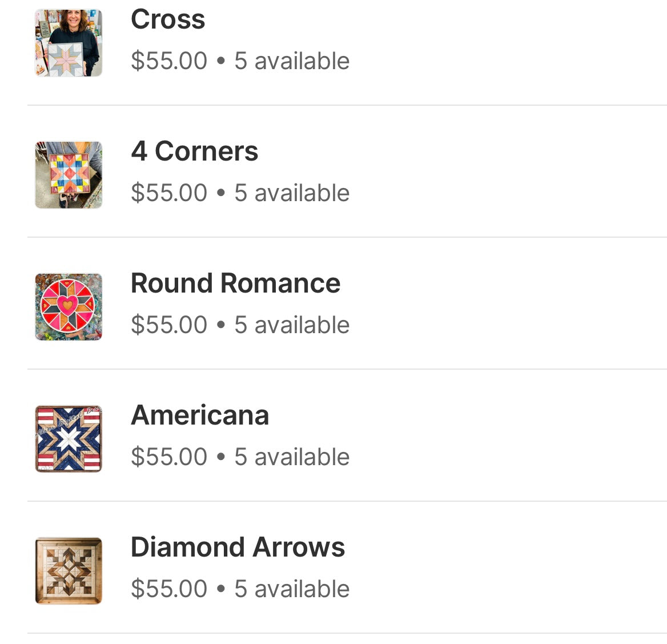667x644 pixels.
Task: Tap the 4 Corners quilt thumbnail
Action: (x=69, y=175)
